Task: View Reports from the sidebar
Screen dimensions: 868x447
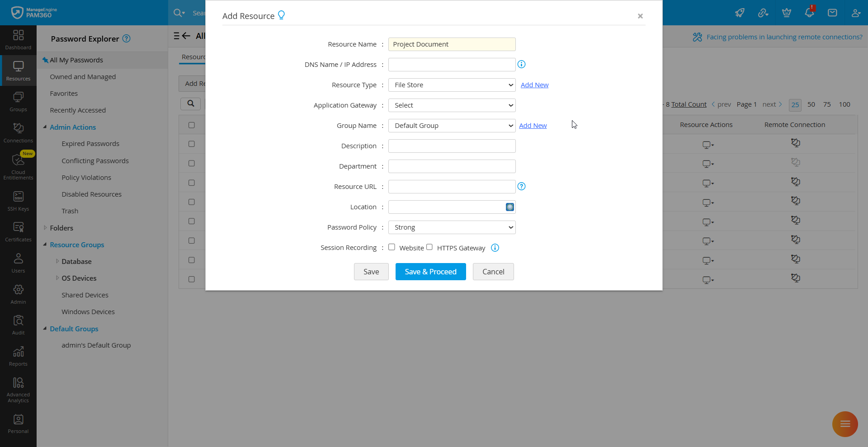Action: (x=18, y=356)
